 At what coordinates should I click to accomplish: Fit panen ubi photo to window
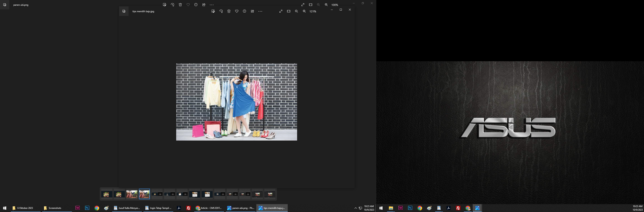[310, 5]
